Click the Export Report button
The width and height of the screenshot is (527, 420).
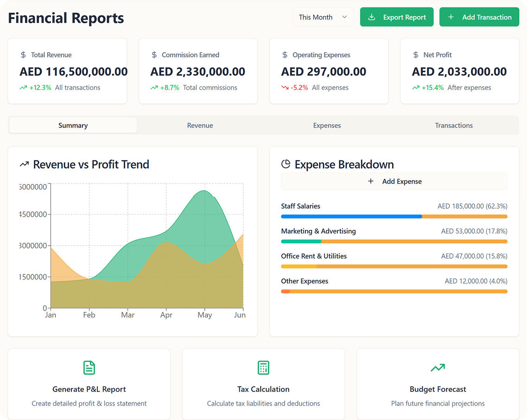tap(397, 17)
